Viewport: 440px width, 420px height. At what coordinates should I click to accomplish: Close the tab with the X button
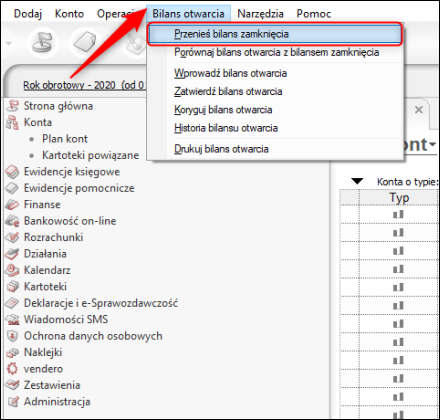(x=419, y=109)
